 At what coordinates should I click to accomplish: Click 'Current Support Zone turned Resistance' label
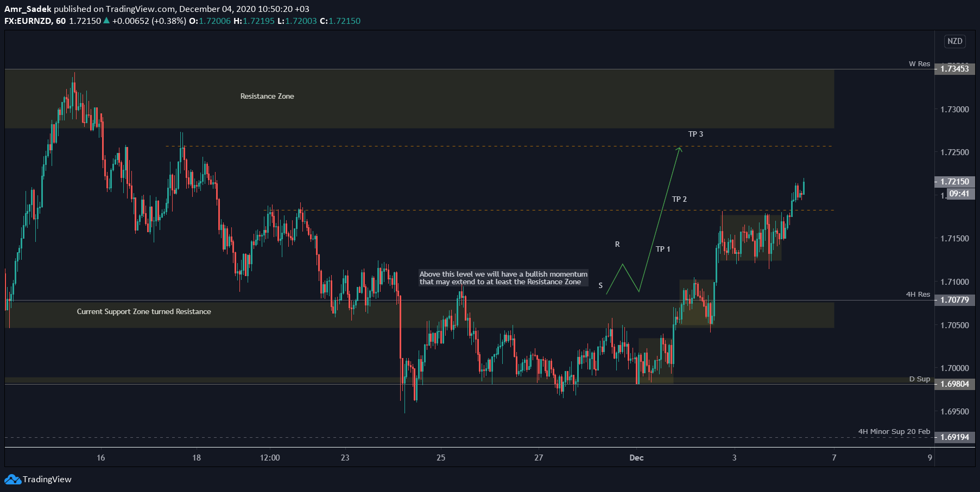pos(144,312)
